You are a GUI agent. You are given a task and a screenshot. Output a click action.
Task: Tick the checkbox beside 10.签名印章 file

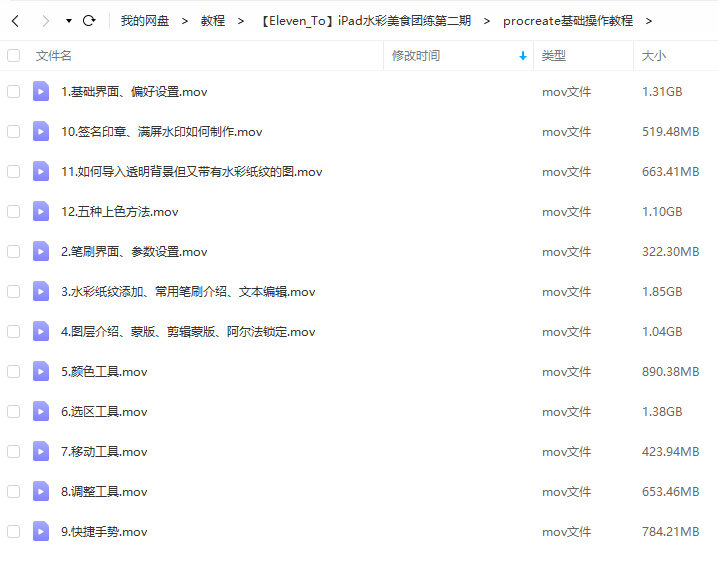click(14, 131)
